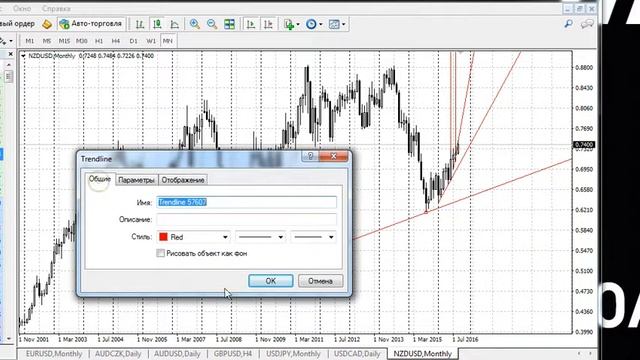This screenshot has width=640, height=360.
Task: Switch to USDCAD,Daily chart tab
Action: 357,354
